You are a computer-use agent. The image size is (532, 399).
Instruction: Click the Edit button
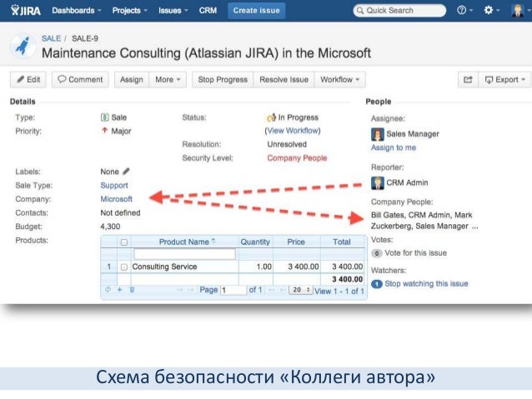pos(28,80)
